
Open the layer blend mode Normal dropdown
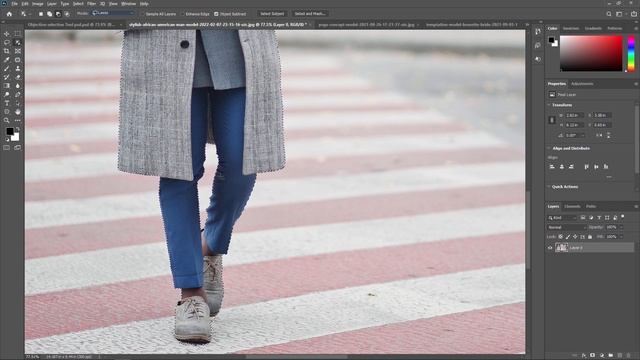(x=566, y=227)
